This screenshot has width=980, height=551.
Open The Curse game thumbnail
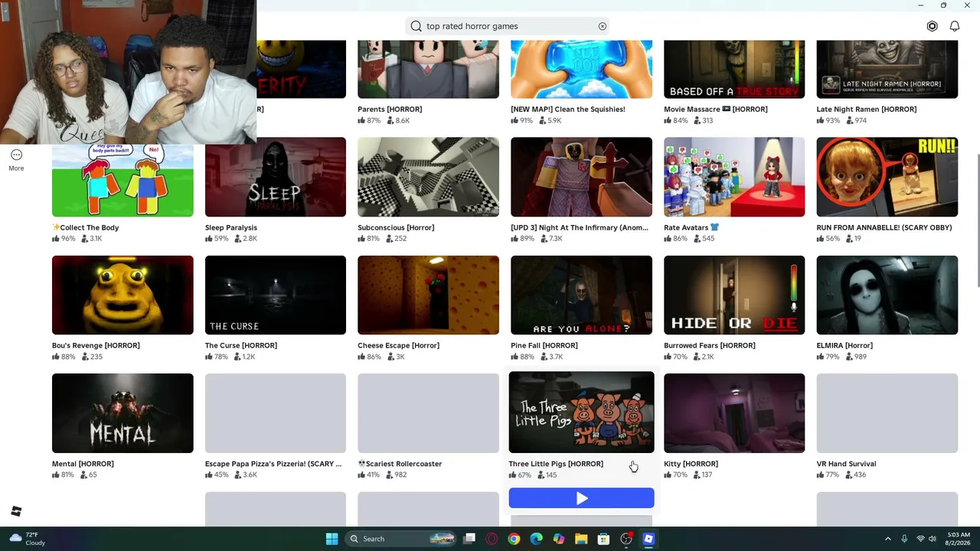tap(276, 295)
